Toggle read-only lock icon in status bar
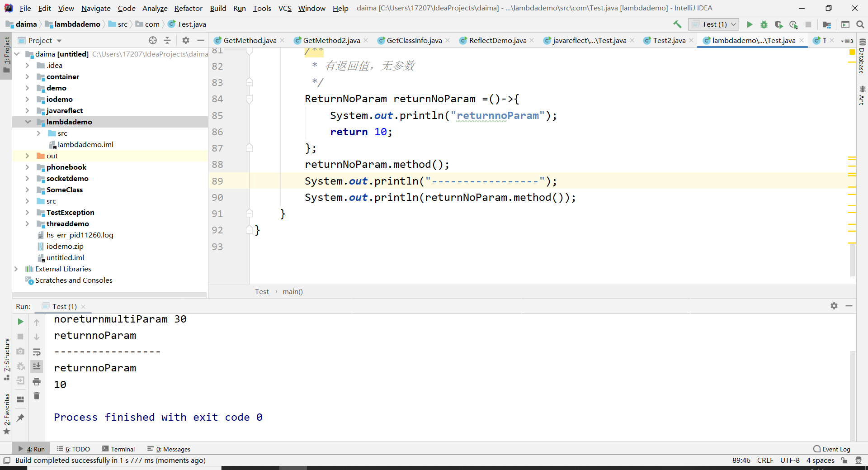868x470 pixels. point(844,460)
